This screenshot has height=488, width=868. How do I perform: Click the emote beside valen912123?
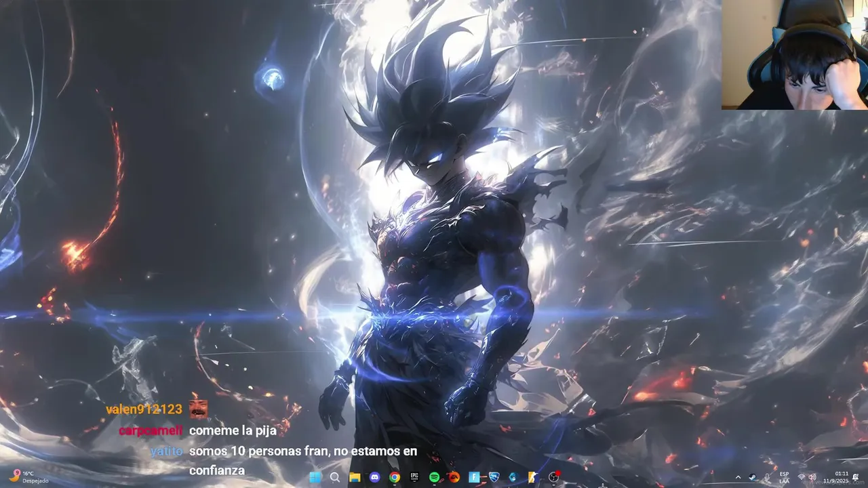tap(198, 409)
